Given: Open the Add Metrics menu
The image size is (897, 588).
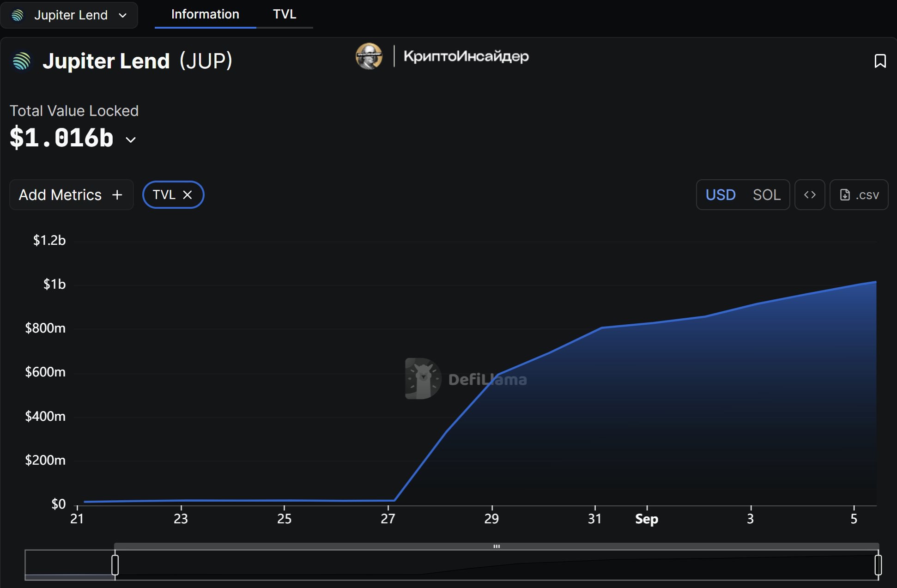Looking at the screenshot, I should 72,195.
